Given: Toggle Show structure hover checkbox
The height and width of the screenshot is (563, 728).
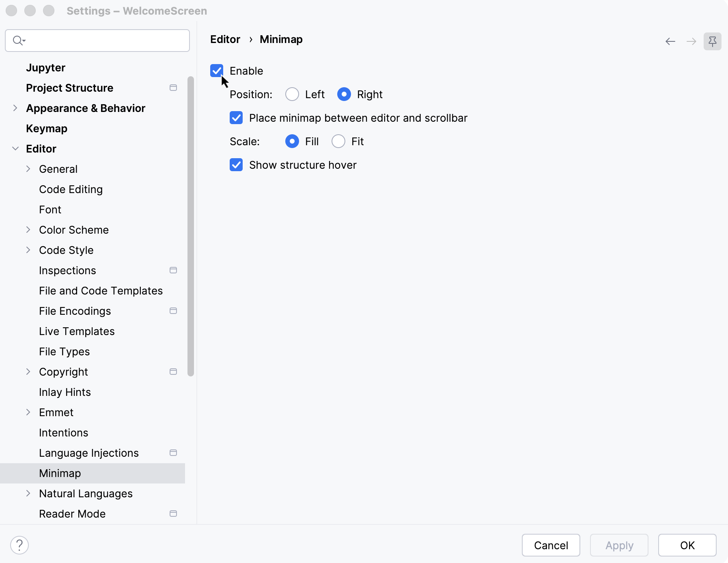Looking at the screenshot, I should click(236, 165).
